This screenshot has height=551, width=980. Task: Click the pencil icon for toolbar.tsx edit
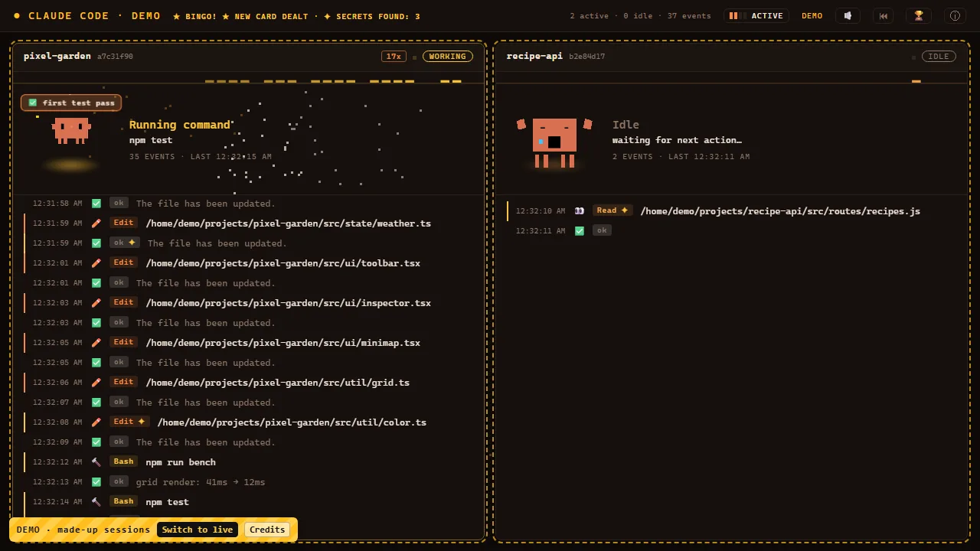96,263
